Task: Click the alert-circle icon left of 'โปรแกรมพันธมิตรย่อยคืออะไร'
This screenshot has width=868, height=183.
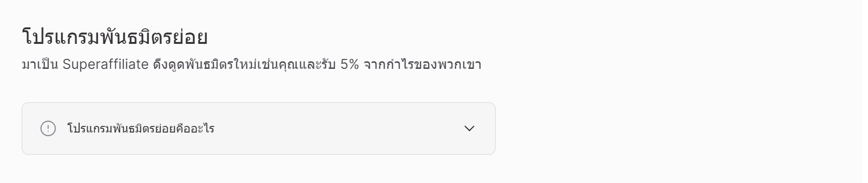Action: click(48, 128)
